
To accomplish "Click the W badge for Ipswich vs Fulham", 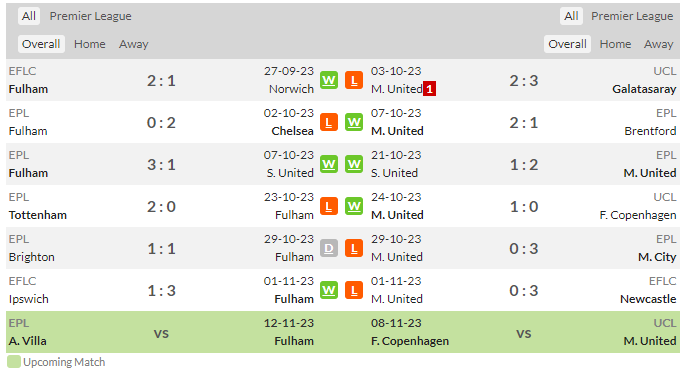I will [329, 290].
